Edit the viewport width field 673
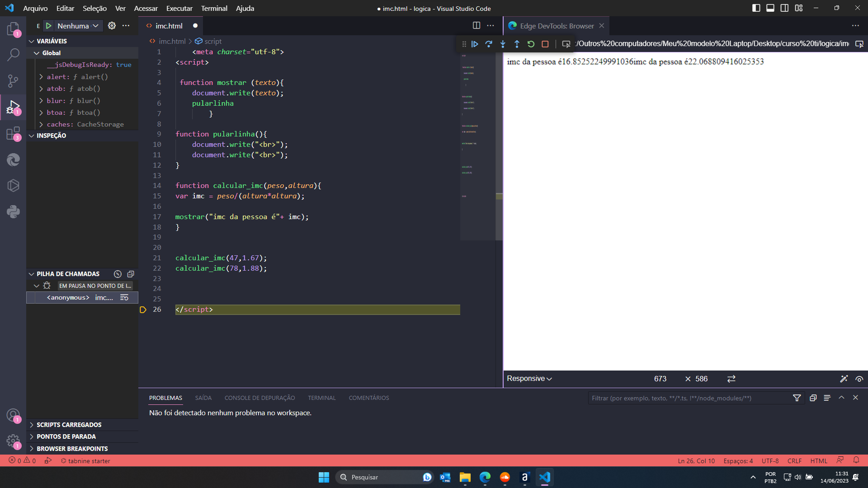868x488 pixels. click(x=660, y=379)
